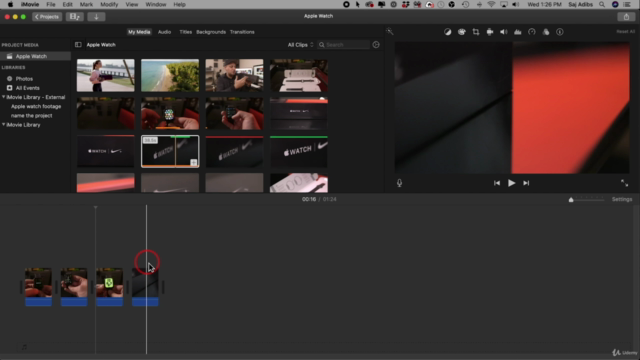This screenshot has width=640, height=360.
Task: Switch to My Media tab
Action: (x=139, y=32)
